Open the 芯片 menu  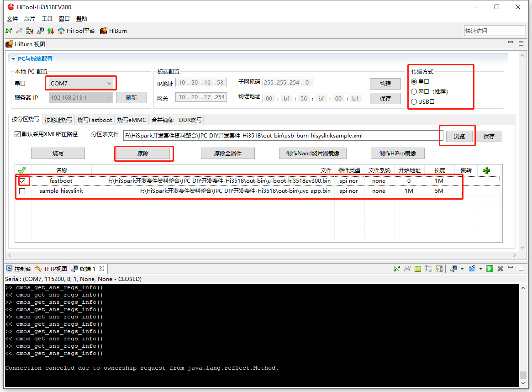tap(30, 19)
